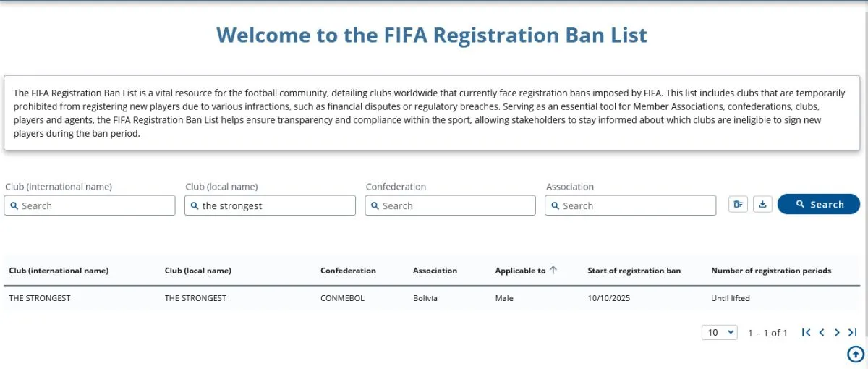Go to the next results page
The width and height of the screenshot is (868, 369).
(837, 333)
